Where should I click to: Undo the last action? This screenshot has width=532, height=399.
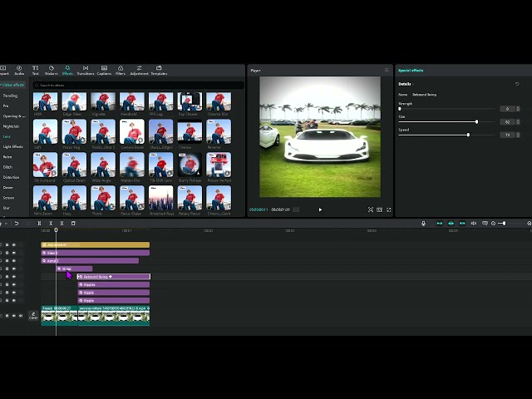tap(17, 224)
